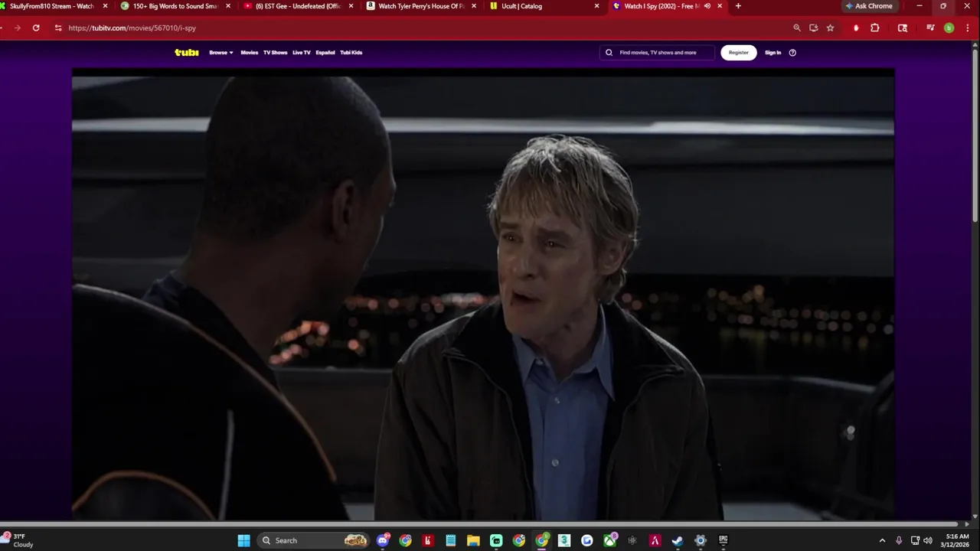Viewport: 980px width, 551px height.
Task: Switch to 150+ Big Words tab
Action: click(175, 6)
